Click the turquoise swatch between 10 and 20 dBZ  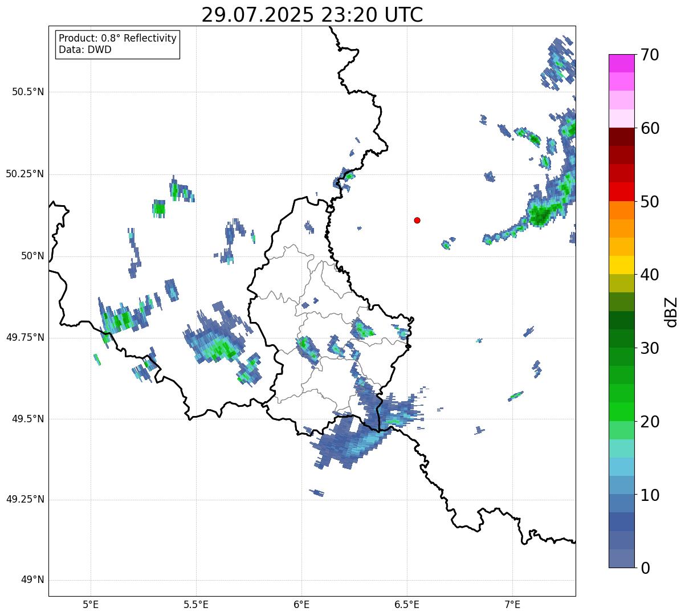(x=622, y=448)
